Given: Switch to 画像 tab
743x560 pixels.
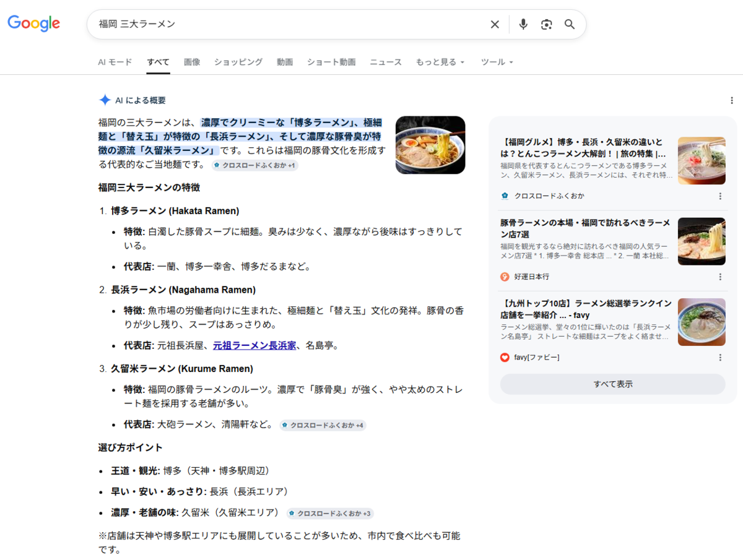Looking at the screenshot, I should (x=192, y=62).
